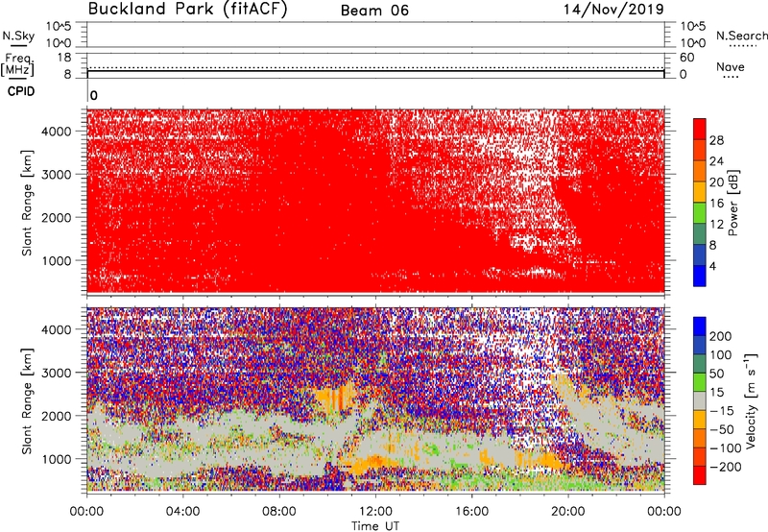The width and height of the screenshot is (768, 532).
Task: Click the blue bottom segment of the power colorbar
Action: pos(700,276)
